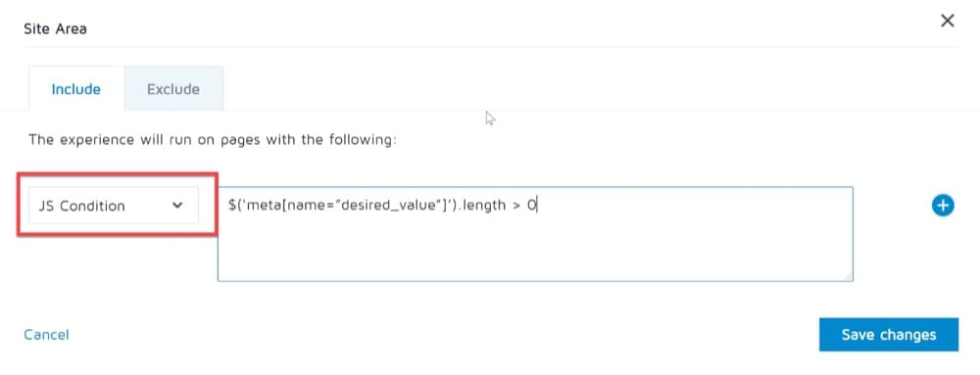Click the 'JS Condition' label in selector
The height and width of the screenshot is (375, 980).
coord(81,206)
